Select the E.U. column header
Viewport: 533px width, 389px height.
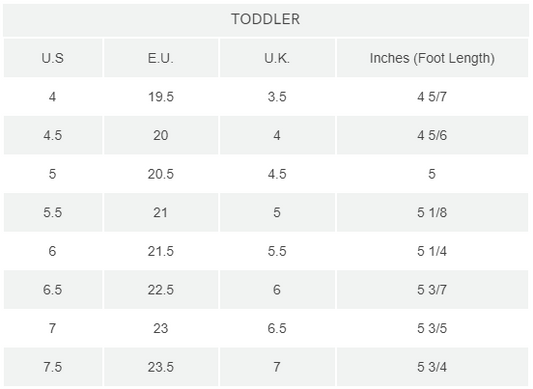(161, 58)
